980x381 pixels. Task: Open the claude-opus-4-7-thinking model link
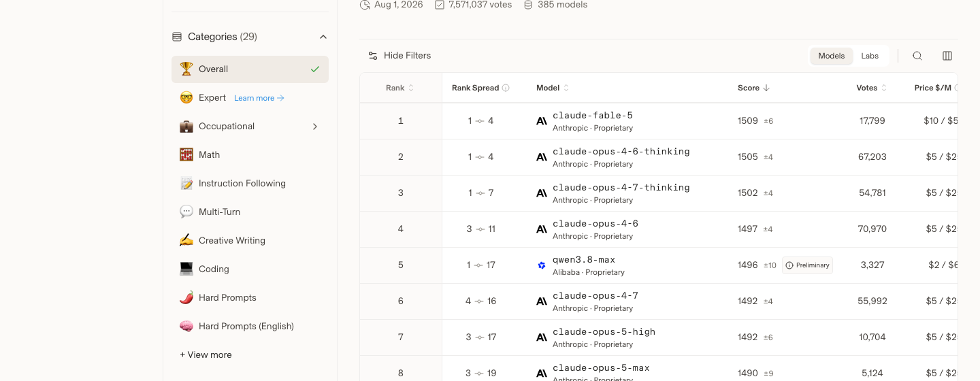click(x=621, y=188)
